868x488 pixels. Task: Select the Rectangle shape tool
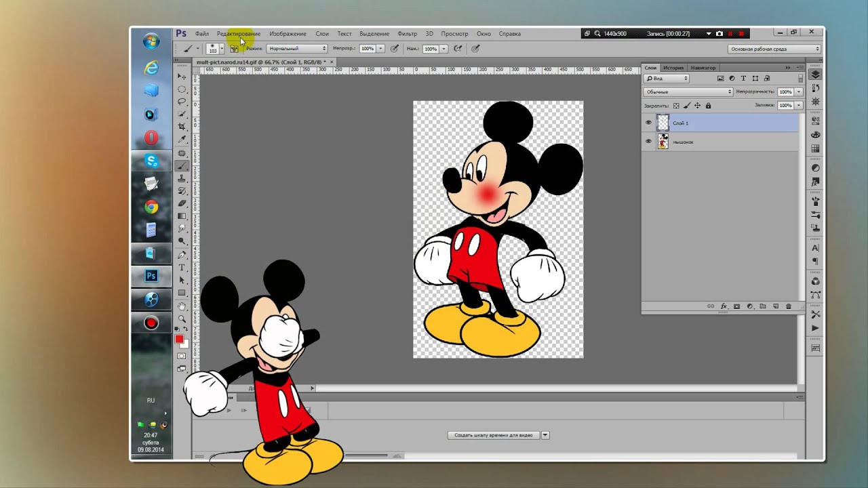182,293
